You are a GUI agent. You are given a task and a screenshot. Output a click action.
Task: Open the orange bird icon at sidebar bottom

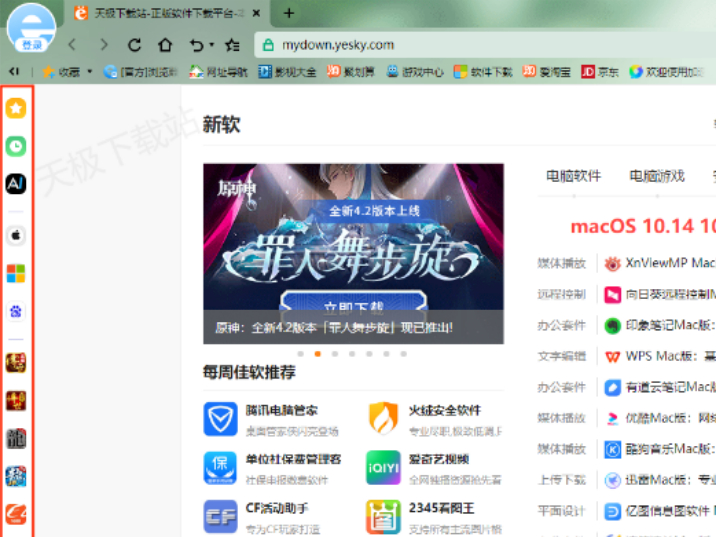coord(16,514)
